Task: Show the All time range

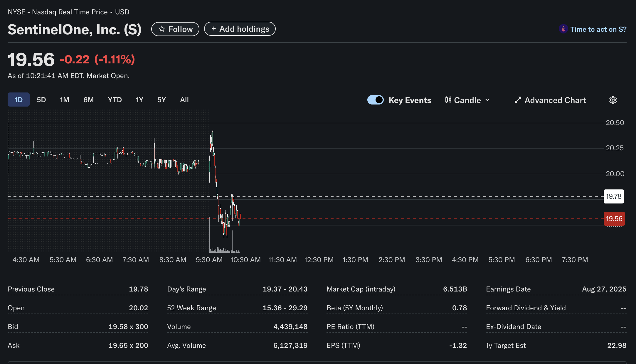Action: click(184, 100)
